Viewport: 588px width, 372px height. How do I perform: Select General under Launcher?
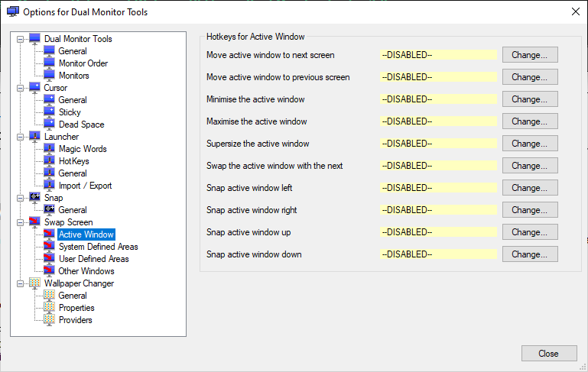click(73, 173)
